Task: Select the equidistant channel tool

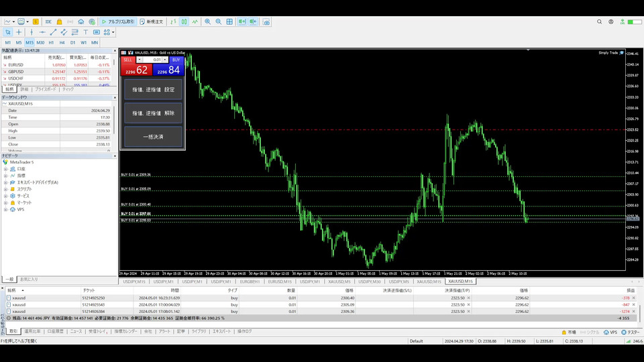Action: (x=64, y=32)
